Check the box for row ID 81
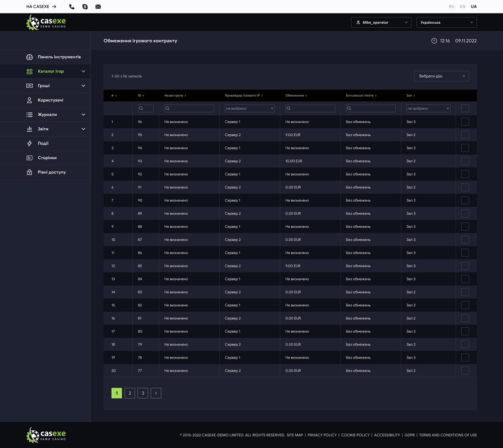Screen dimensions: 503x448 (x=465, y=318)
